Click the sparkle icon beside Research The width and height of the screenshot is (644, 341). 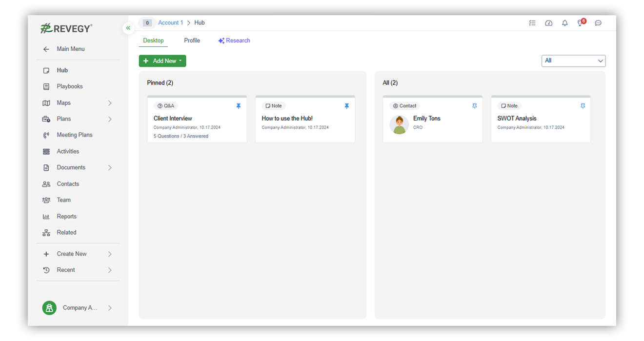click(x=221, y=41)
